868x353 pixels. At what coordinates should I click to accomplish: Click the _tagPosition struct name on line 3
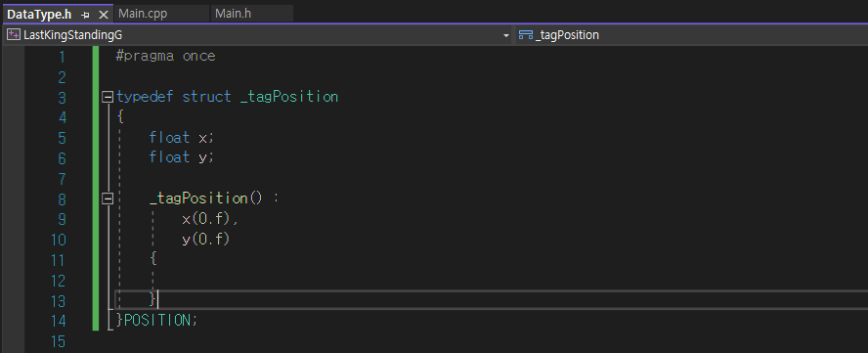[x=289, y=97]
